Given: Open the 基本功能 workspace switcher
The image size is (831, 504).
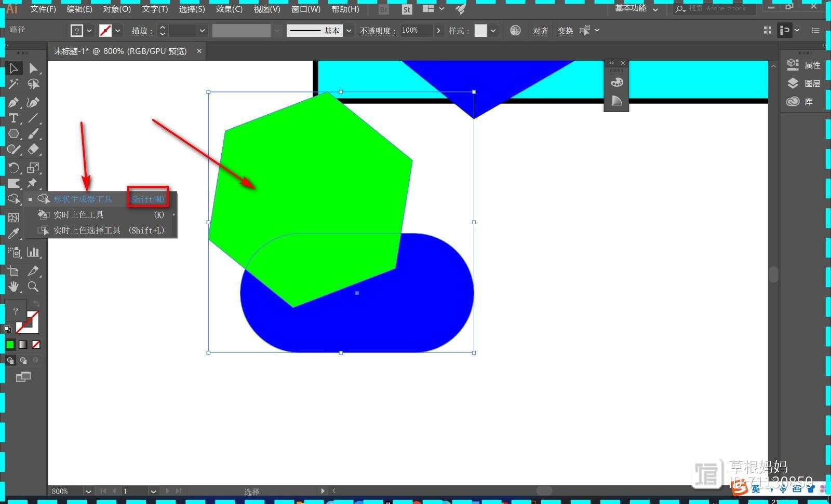Looking at the screenshot, I should (636, 8).
